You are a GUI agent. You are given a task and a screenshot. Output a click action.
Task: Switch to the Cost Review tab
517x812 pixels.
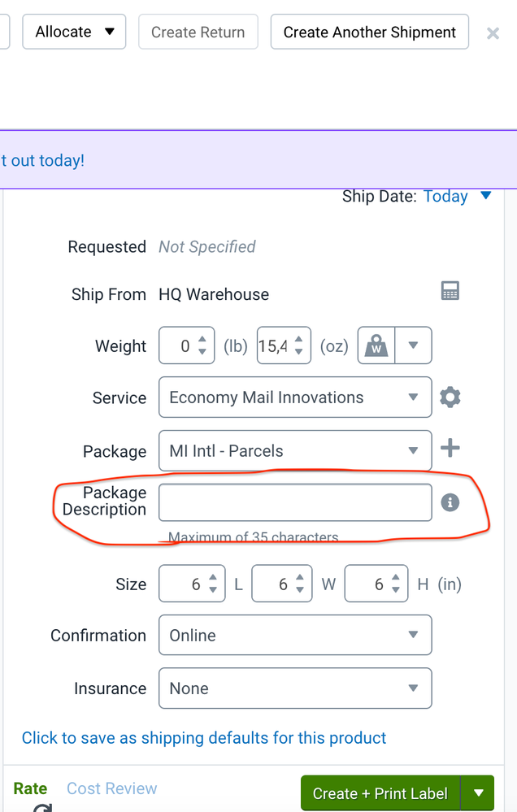point(111,788)
